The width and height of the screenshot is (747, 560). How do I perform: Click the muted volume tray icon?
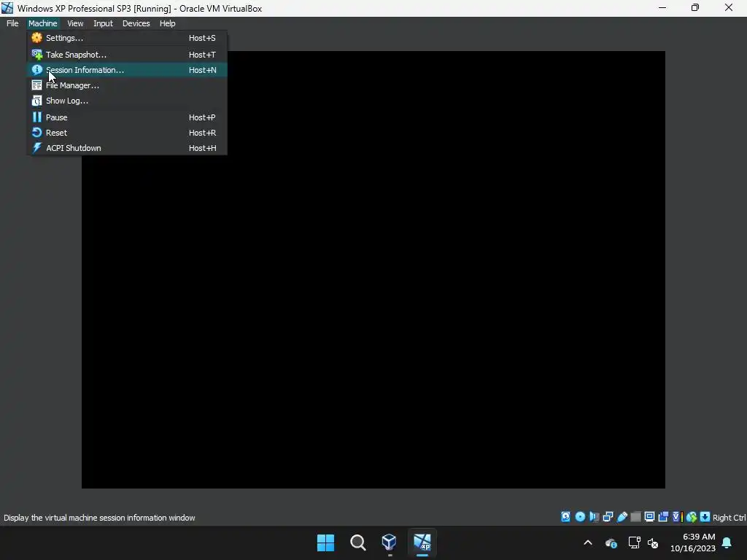[x=653, y=542]
